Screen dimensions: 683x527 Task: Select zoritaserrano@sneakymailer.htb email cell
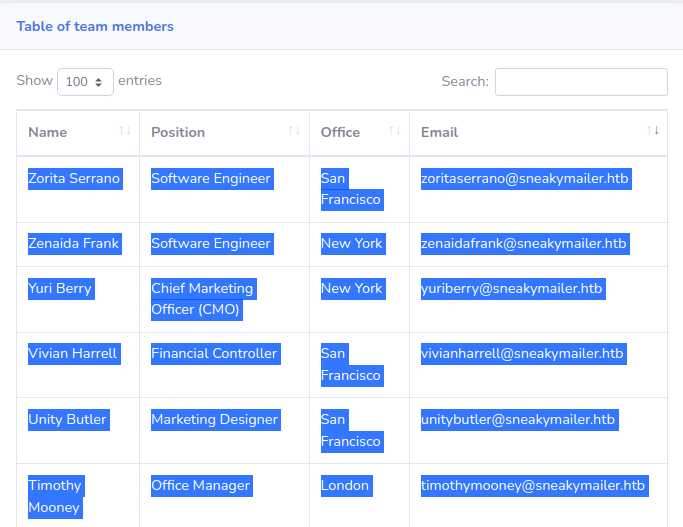[x=538, y=189]
